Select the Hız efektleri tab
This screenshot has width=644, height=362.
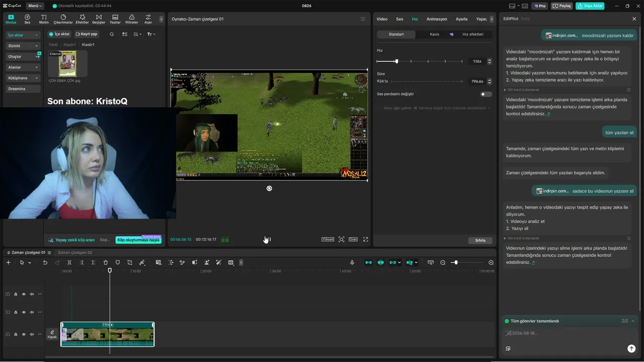click(473, 34)
